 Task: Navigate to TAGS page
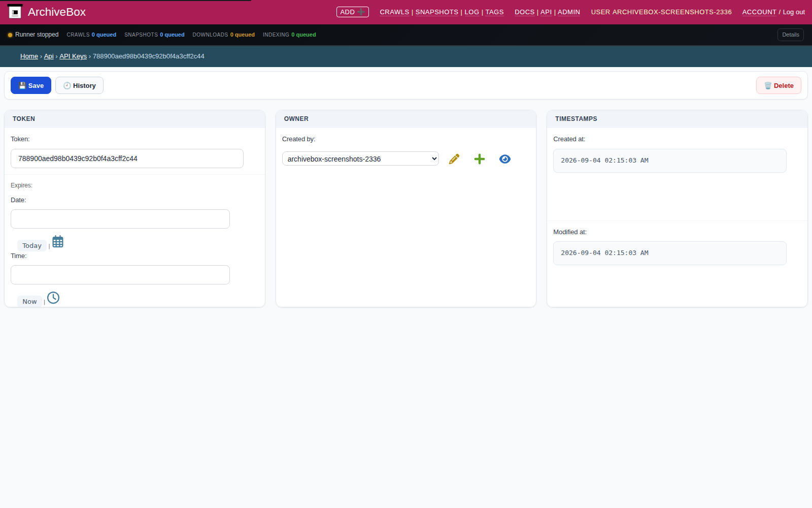click(x=494, y=12)
